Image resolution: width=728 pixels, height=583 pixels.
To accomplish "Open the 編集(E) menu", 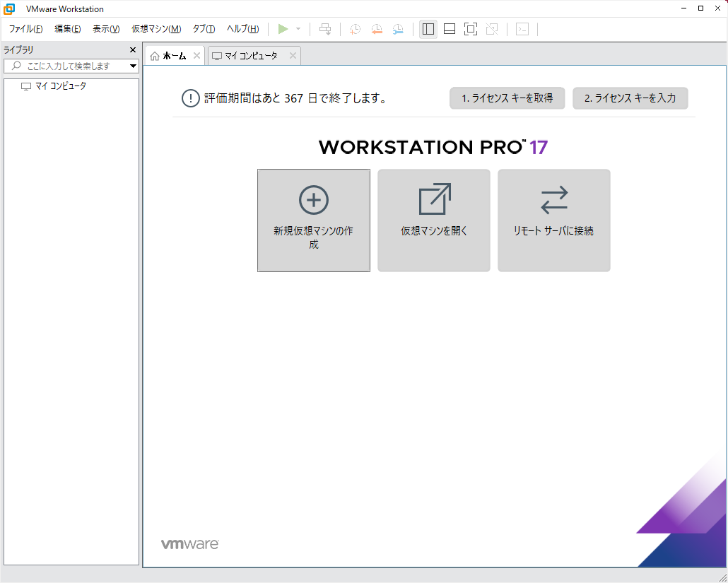I will tap(68, 29).
